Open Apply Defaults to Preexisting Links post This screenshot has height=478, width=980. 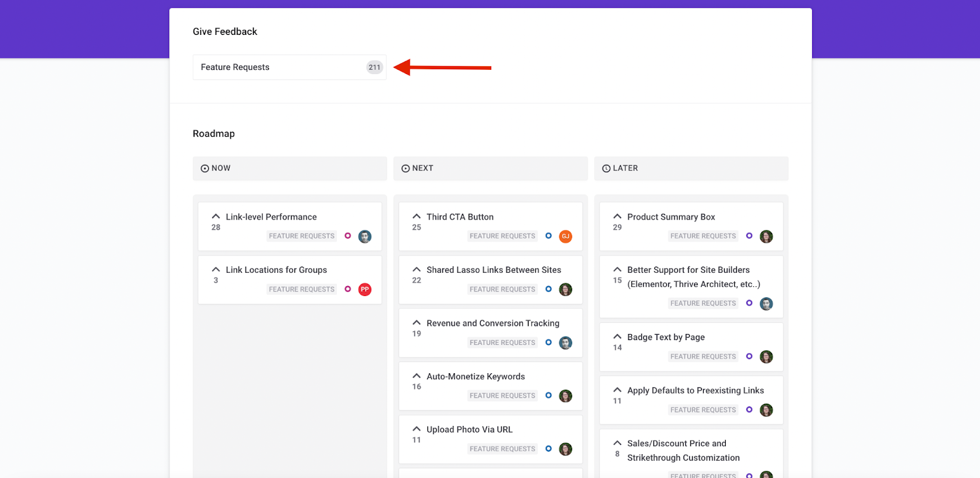(x=695, y=390)
